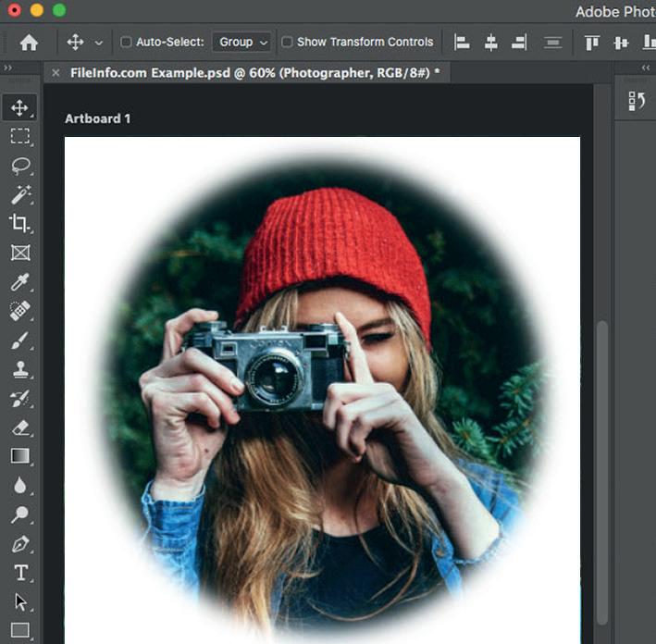Expand the Move tool preset picker arrow
This screenshot has width=656, height=644.
99,43
